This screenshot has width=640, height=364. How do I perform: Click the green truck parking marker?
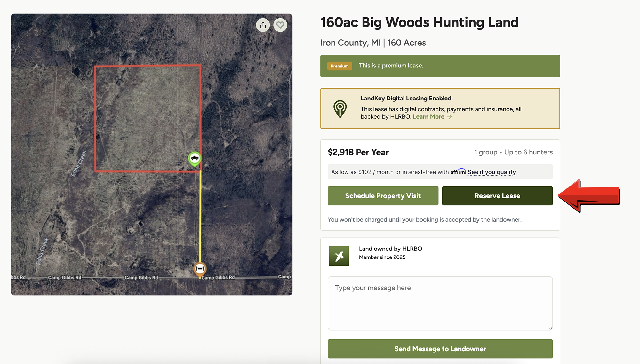point(195,158)
